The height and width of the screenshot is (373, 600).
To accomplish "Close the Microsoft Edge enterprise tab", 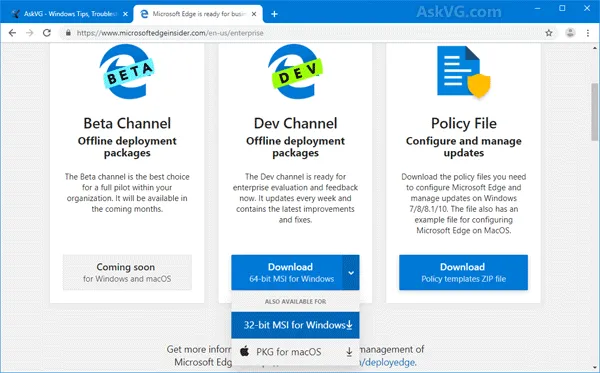I will (x=254, y=14).
